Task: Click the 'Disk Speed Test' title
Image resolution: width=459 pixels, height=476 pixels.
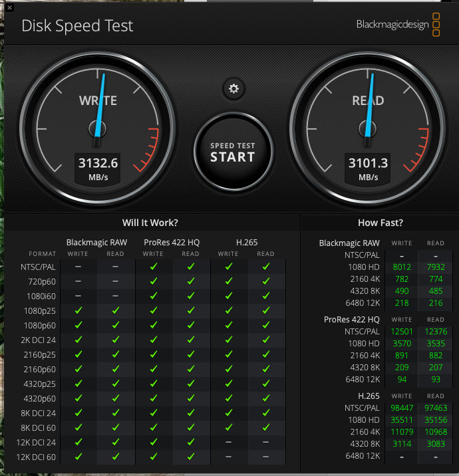Action: [x=77, y=26]
